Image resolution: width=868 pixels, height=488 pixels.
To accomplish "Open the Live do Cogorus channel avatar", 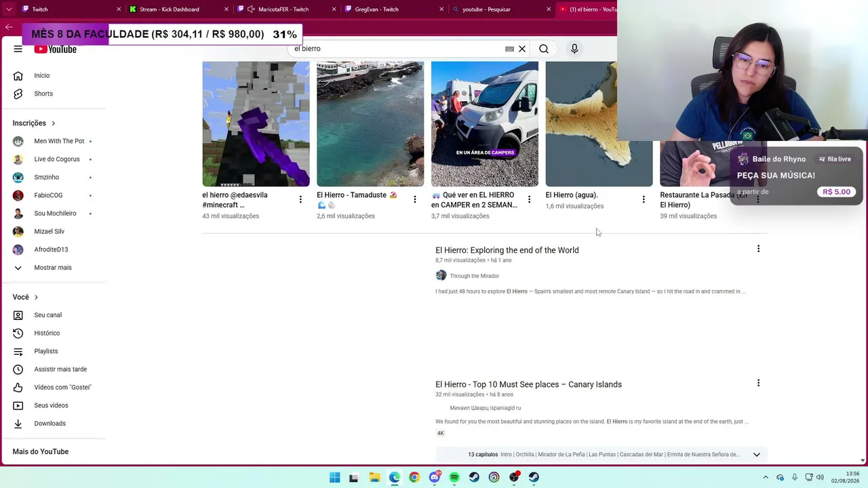I will point(18,159).
